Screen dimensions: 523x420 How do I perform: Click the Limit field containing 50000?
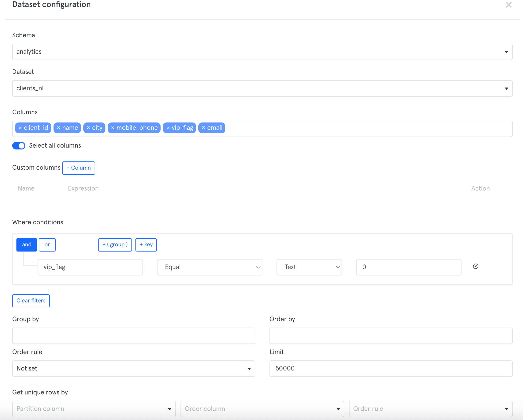[391, 368]
